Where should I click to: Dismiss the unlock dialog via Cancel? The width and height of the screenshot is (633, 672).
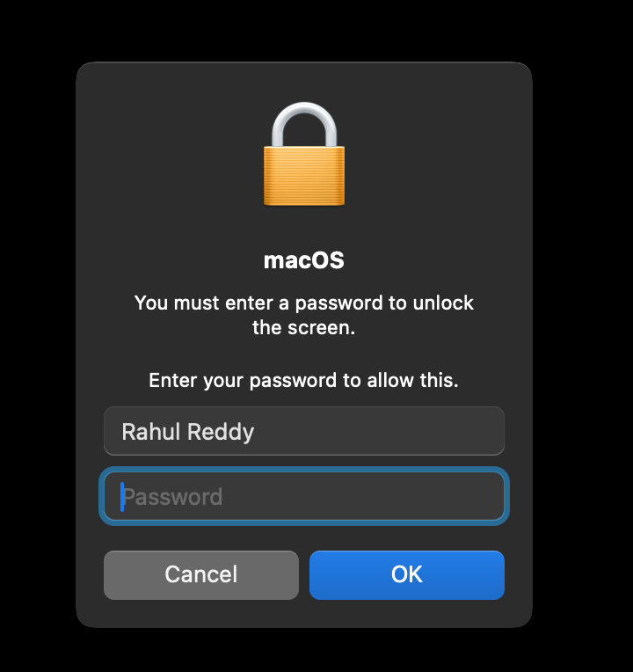200,574
